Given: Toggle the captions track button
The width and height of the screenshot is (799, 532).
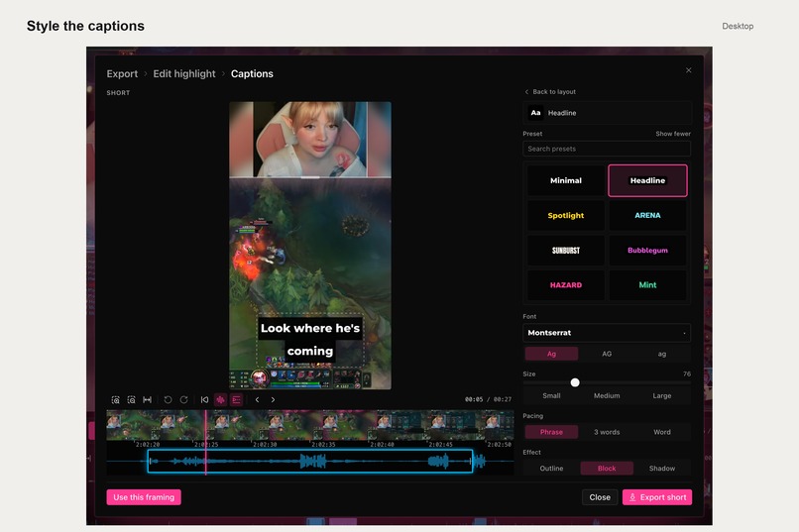Looking at the screenshot, I should pos(237,399).
